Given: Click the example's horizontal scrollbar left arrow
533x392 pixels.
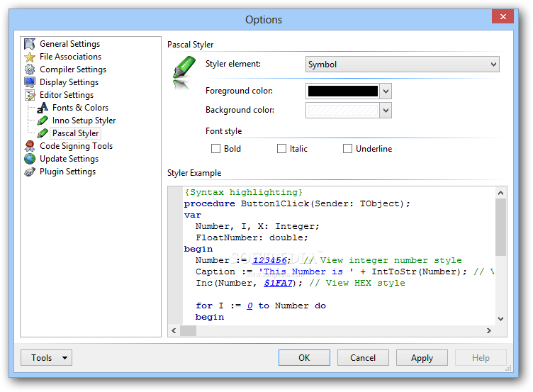Looking at the screenshot, I should (x=174, y=330).
